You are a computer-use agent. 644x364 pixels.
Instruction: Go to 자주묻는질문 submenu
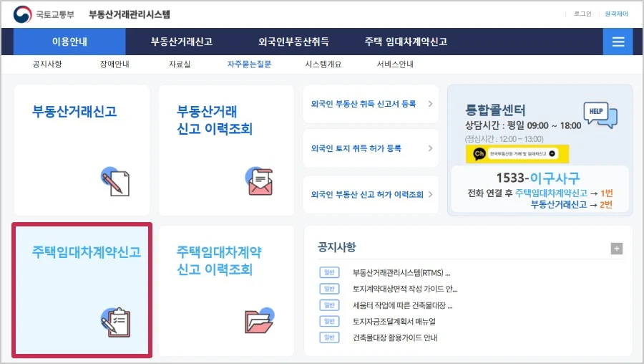[x=249, y=64]
